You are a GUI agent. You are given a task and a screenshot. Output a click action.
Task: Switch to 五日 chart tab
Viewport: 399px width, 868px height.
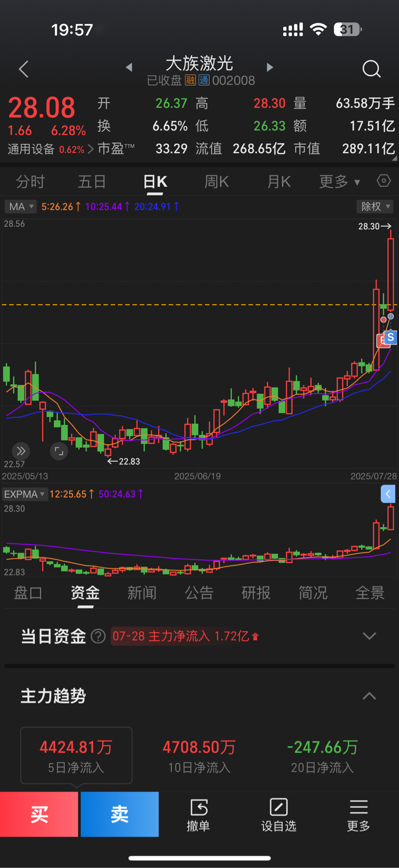click(x=92, y=182)
